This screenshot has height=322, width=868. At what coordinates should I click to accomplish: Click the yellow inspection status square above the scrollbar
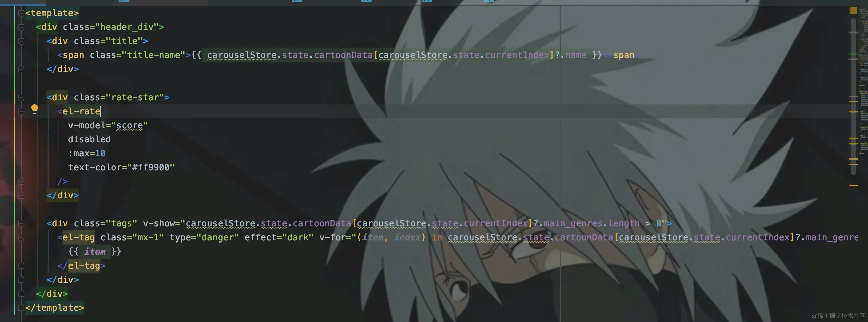pos(853,11)
